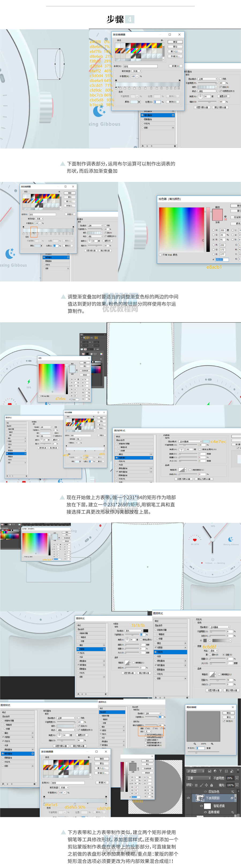Viewport: 241px width, 868px height.
Task: Select highlighted 内阴影 row in c4e7ec dialog
Action: [x=134, y=458]
